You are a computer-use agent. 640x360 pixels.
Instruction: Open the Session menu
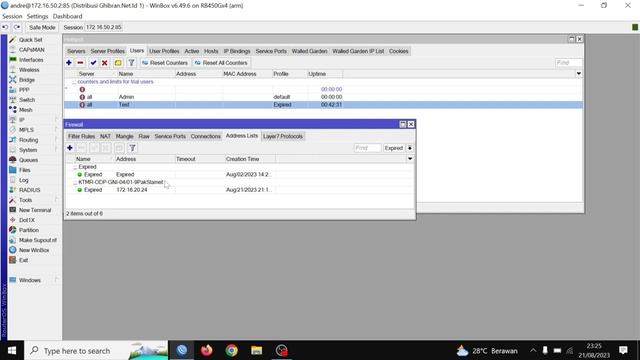tap(12, 16)
